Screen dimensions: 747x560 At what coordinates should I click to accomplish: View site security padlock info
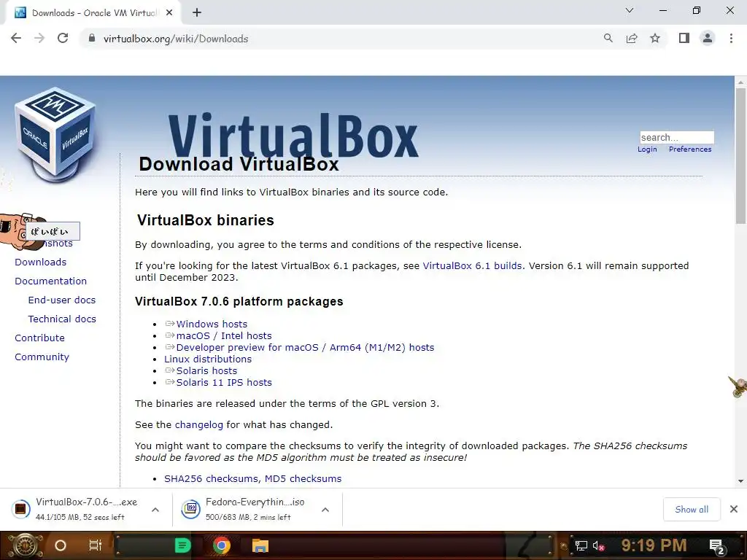(92, 38)
